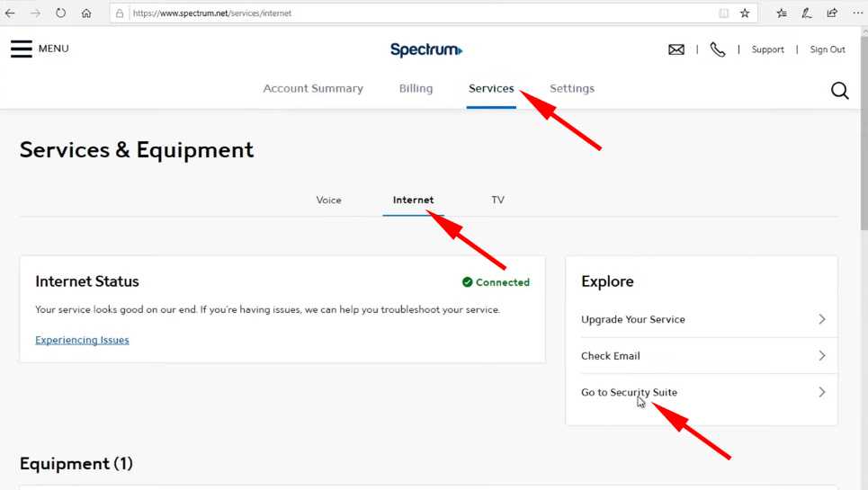Viewport: 868px width, 490px height.
Task: Switch to the Voice sub-tab
Action: pyautogui.click(x=329, y=200)
